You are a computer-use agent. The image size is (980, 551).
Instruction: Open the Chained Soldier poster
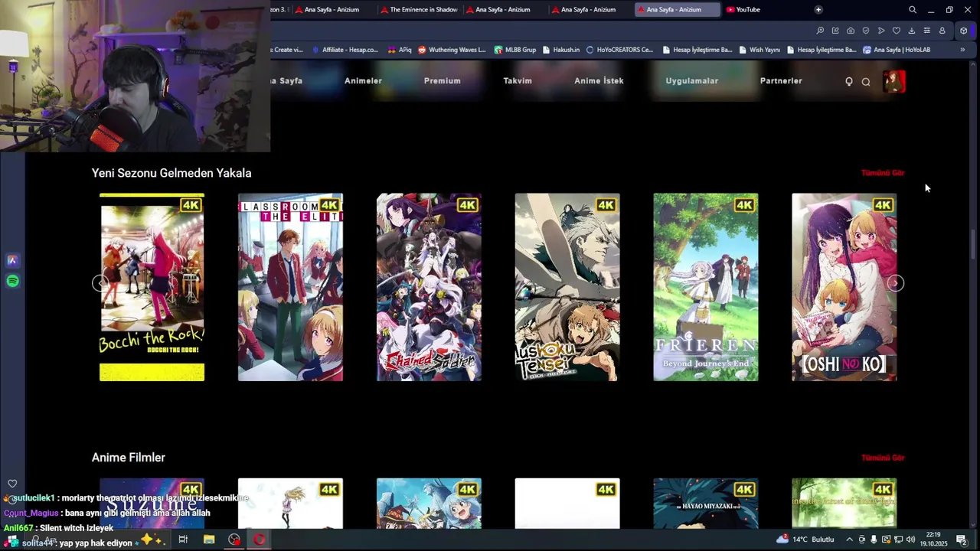[429, 287]
